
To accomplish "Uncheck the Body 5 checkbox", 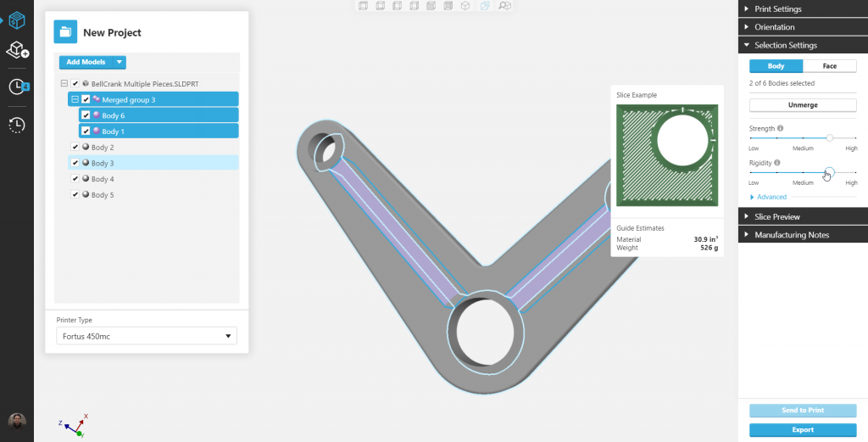I will [75, 194].
